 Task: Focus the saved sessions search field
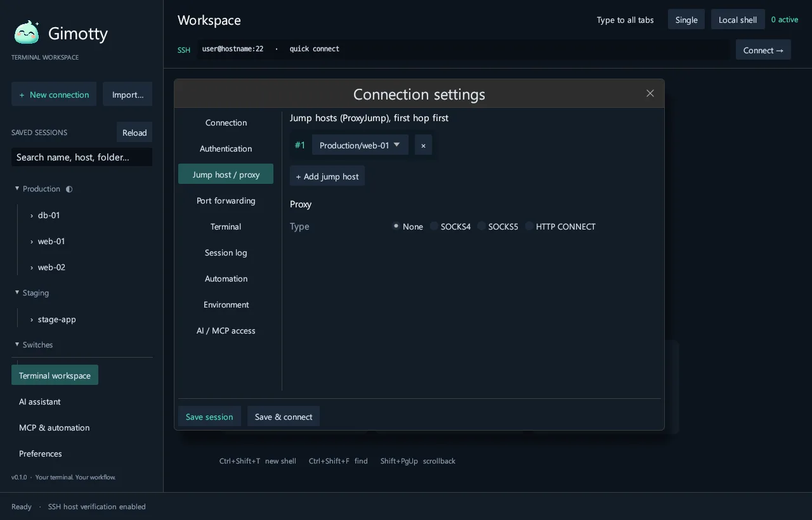tap(82, 157)
